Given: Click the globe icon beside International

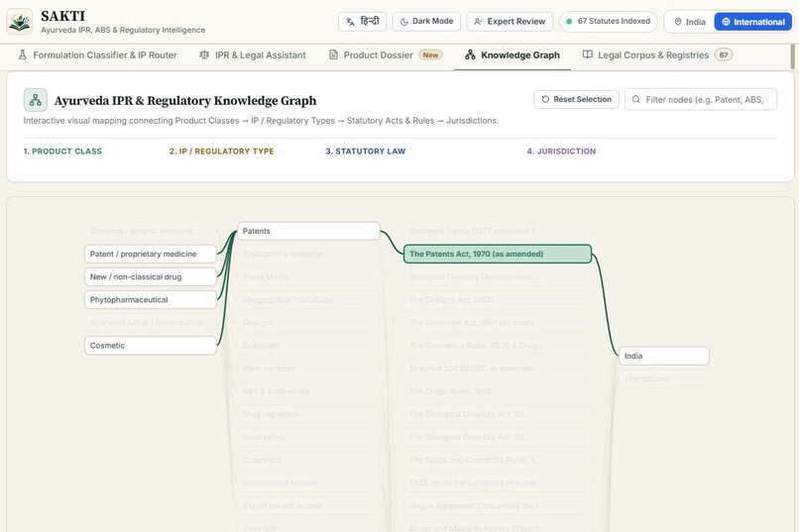Looking at the screenshot, I should (x=726, y=22).
